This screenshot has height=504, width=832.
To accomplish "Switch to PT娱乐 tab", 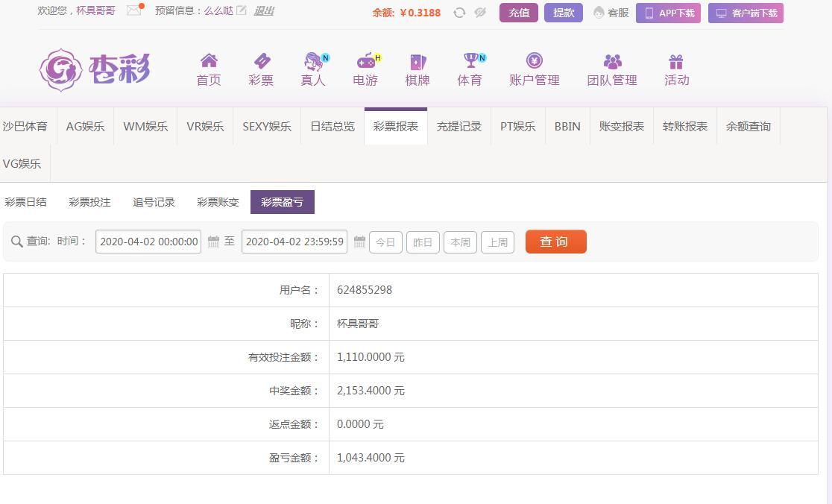I will point(518,126).
